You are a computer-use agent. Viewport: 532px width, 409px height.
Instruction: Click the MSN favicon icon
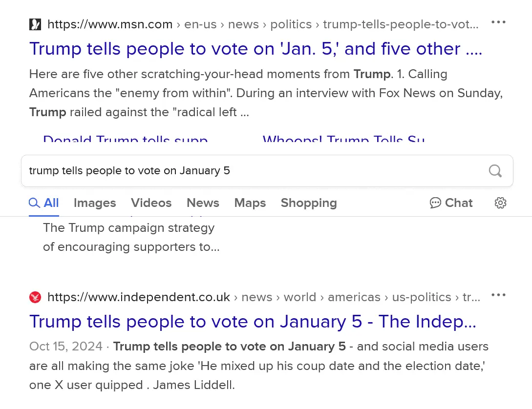click(35, 24)
